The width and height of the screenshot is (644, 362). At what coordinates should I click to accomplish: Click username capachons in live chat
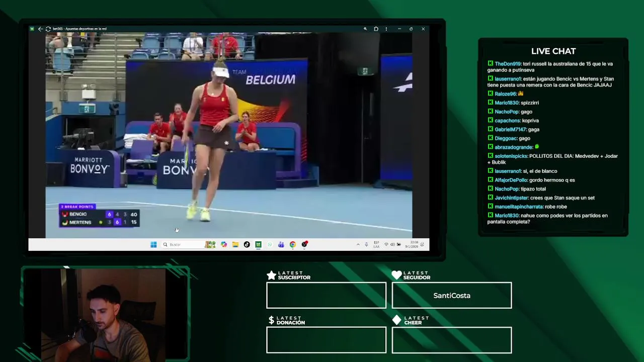click(x=507, y=120)
